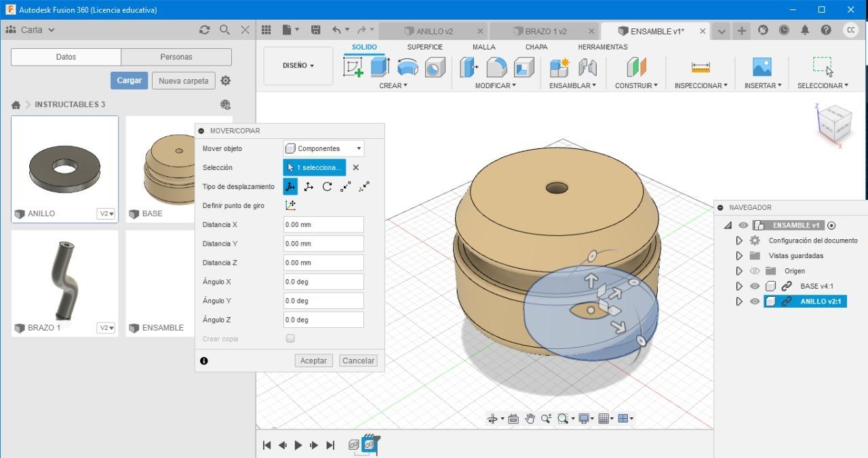Screen dimensions: 868x458
Task: Toggle the Crear copia checkbox
Action: click(x=290, y=338)
